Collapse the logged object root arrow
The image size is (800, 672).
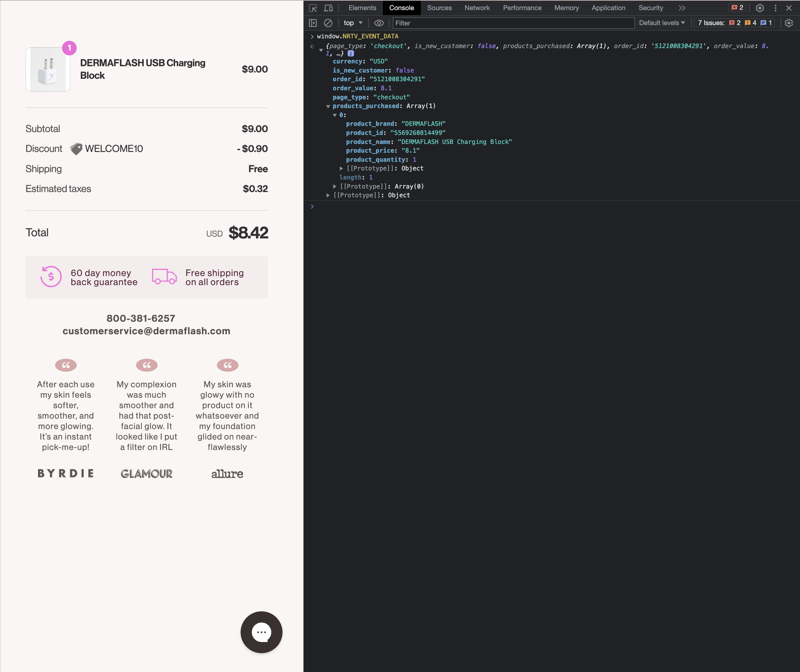click(x=321, y=50)
